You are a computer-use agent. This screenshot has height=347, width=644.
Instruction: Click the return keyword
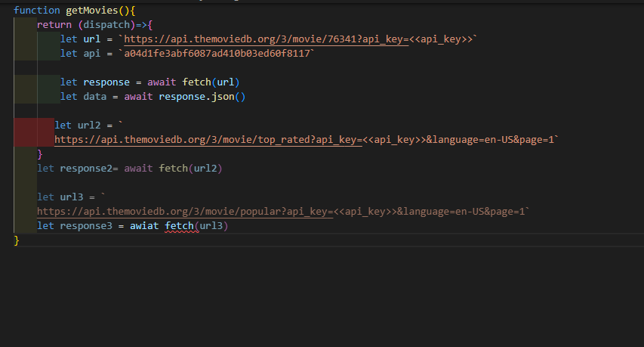54,25
